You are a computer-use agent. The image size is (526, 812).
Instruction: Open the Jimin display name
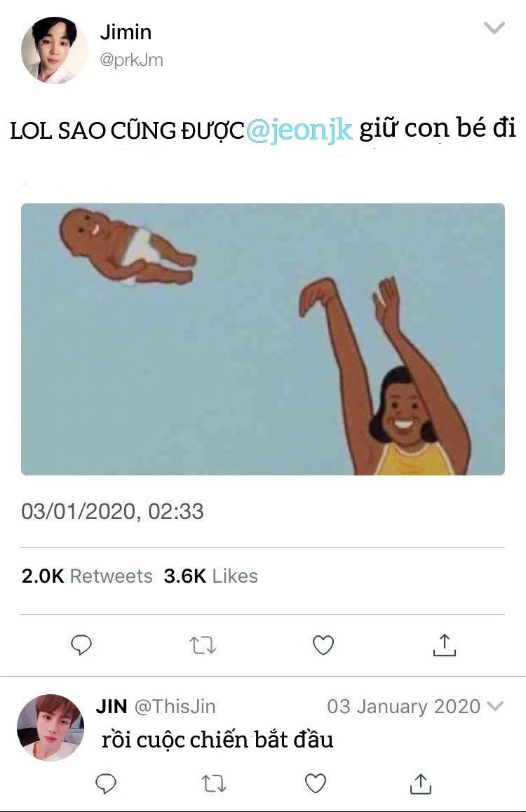[x=126, y=32]
